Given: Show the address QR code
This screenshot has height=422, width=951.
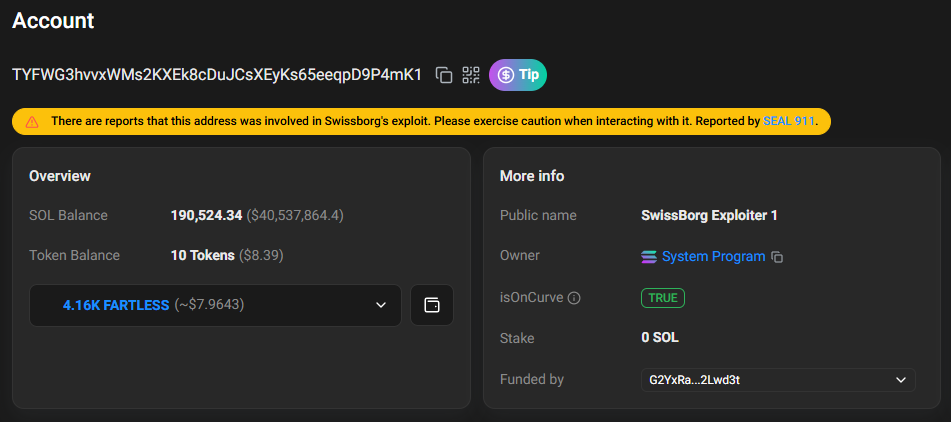Looking at the screenshot, I should (x=471, y=75).
